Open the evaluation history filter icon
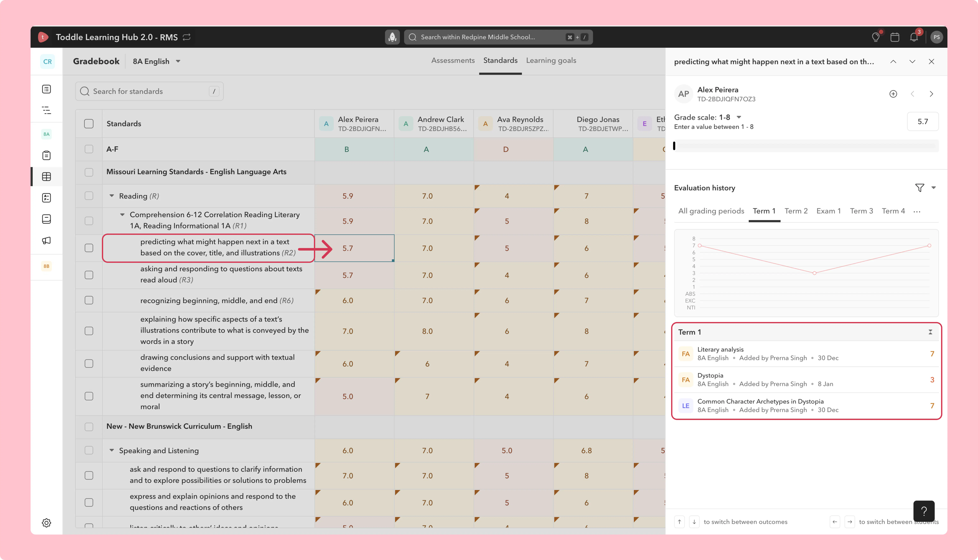This screenshot has height=560, width=978. (x=920, y=188)
